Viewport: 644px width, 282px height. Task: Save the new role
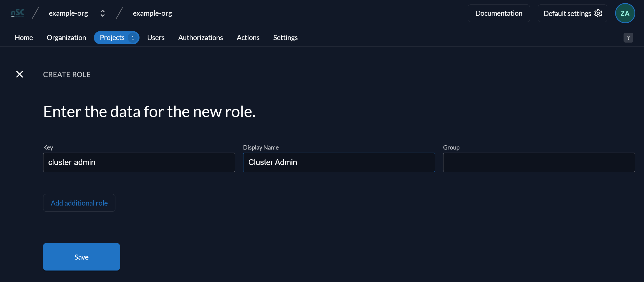click(82, 257)
